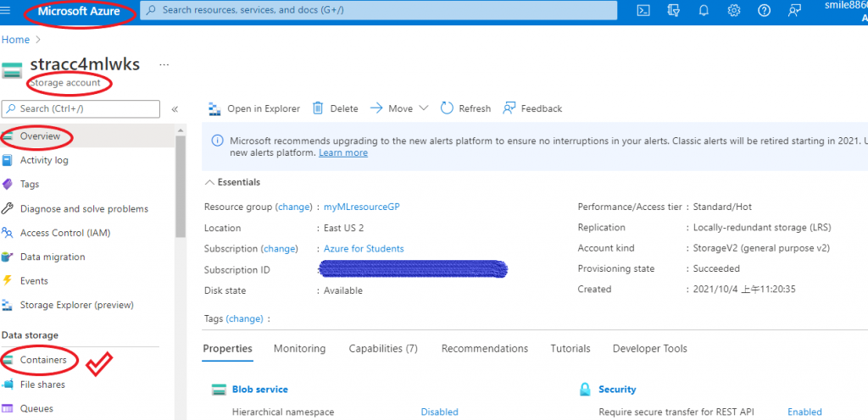Click the info icon in the alerts banner
The width and height of the screenshot is (868, 420).
[218, 141]
